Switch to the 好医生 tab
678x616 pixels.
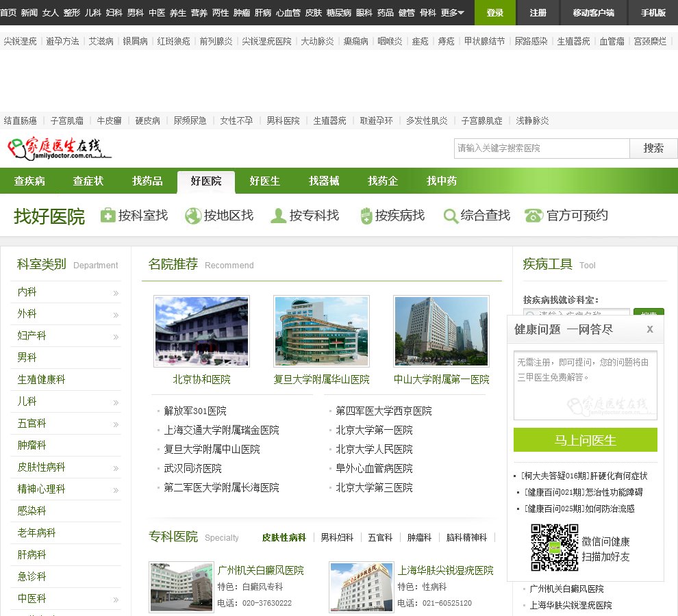(264, 181)
